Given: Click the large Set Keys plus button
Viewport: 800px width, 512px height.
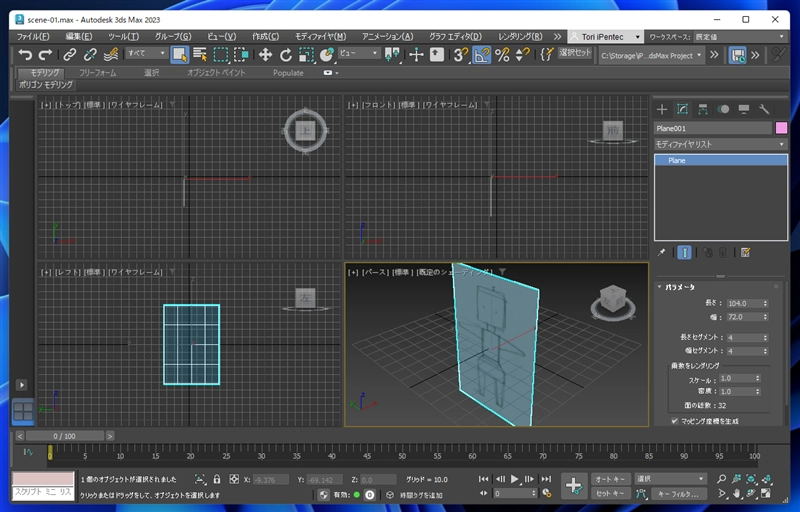Looking at the screenshot, I should click(573, 485).
